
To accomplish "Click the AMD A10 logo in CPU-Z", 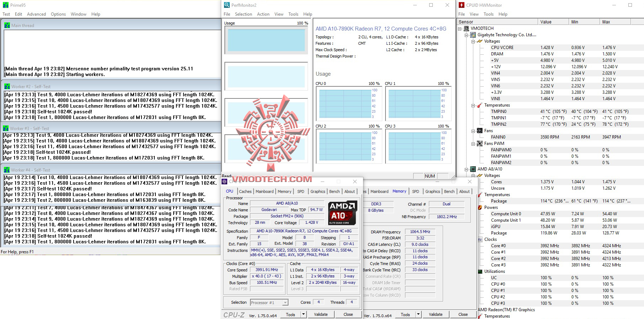I will [342, 213].
